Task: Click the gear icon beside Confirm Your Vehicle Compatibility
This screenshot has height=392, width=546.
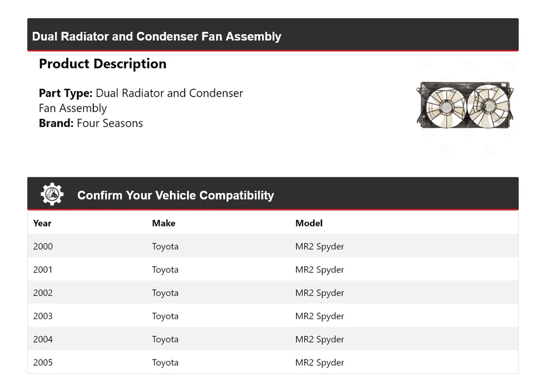Action: coord(52,195)
